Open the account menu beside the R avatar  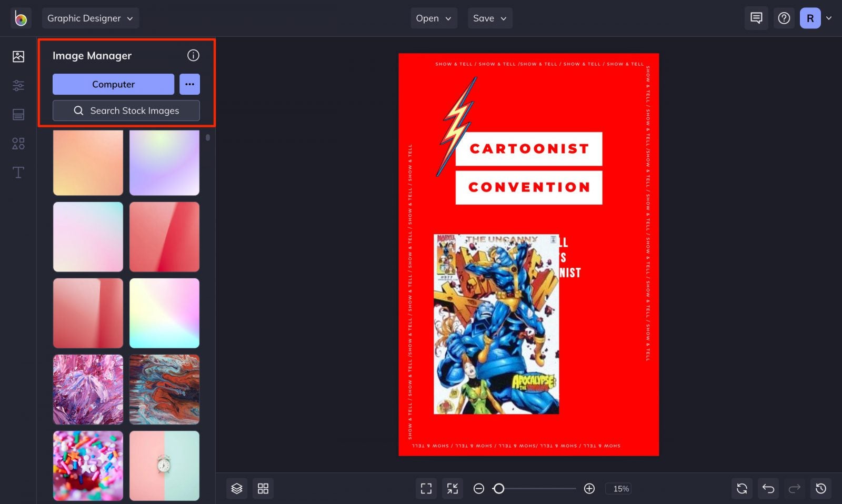click(829, 18)
